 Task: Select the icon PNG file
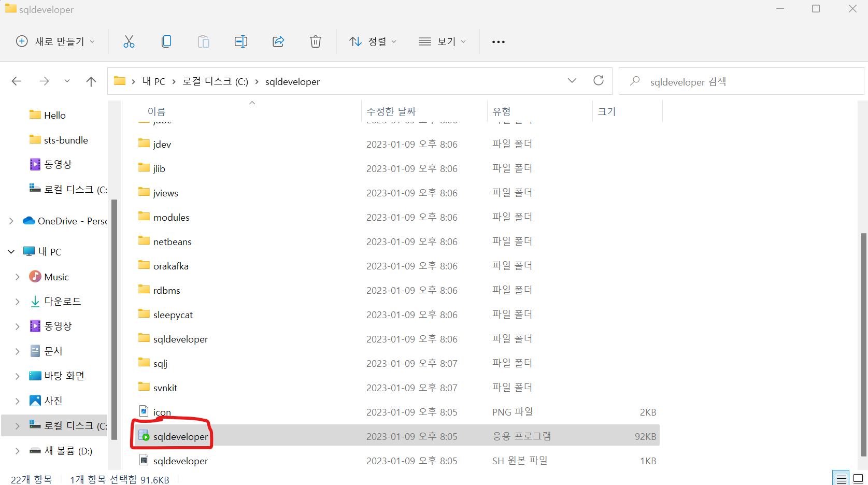pyautogui.click(x=396, y=412)
